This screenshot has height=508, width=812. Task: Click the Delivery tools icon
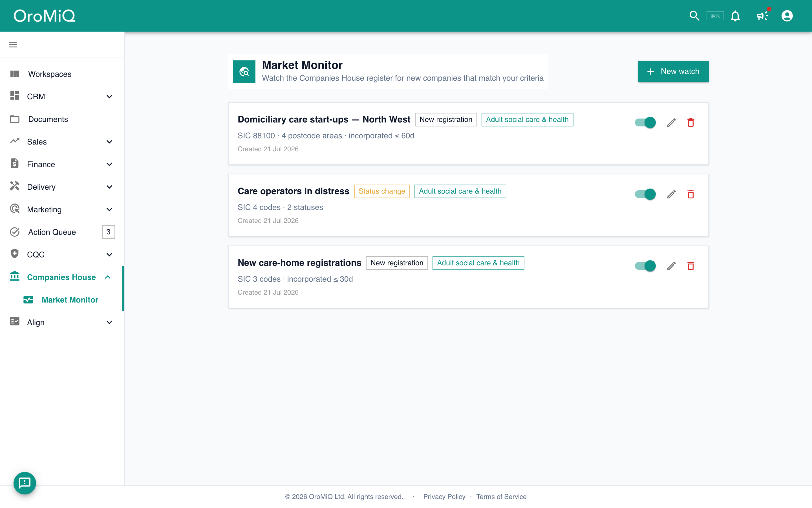[x=15, y=186]
